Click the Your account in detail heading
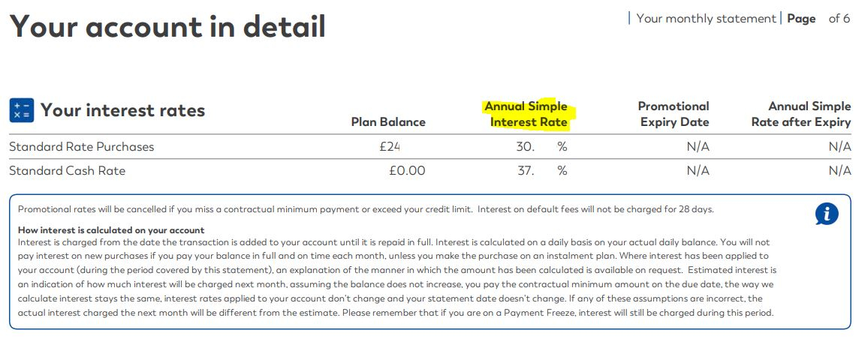The height and width of the screenshot is (351, 868). (167, 27)
